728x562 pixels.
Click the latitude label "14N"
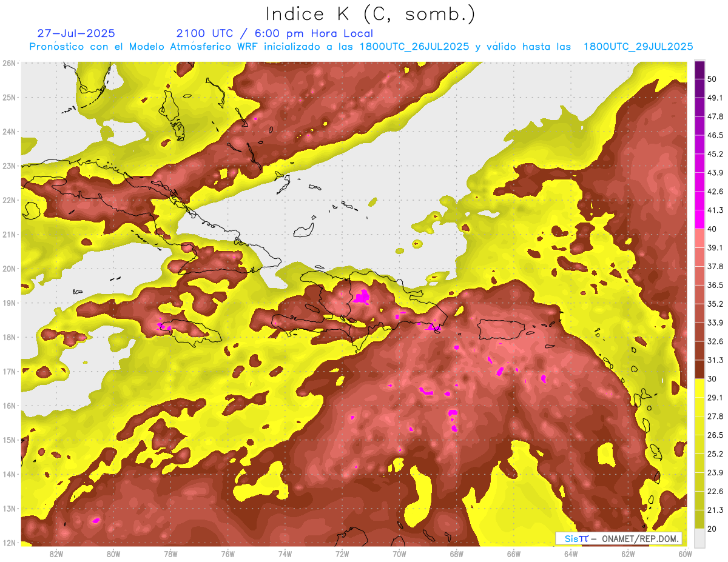(x=8, y=474)
